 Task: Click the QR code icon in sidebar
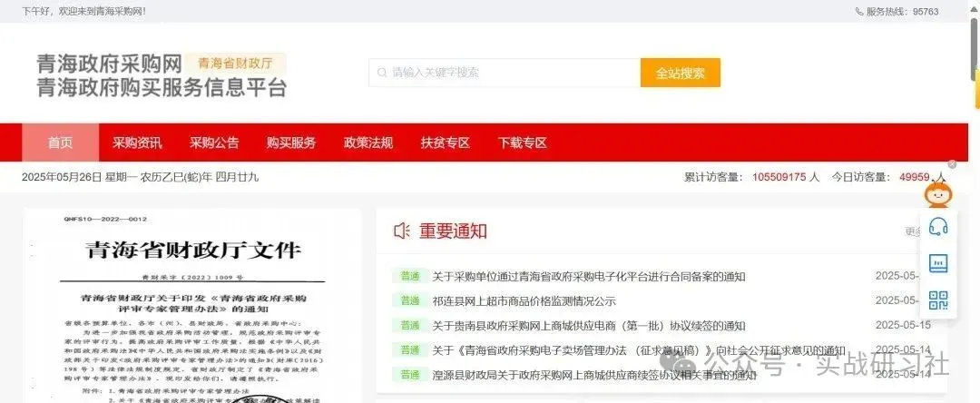point(938,300)
